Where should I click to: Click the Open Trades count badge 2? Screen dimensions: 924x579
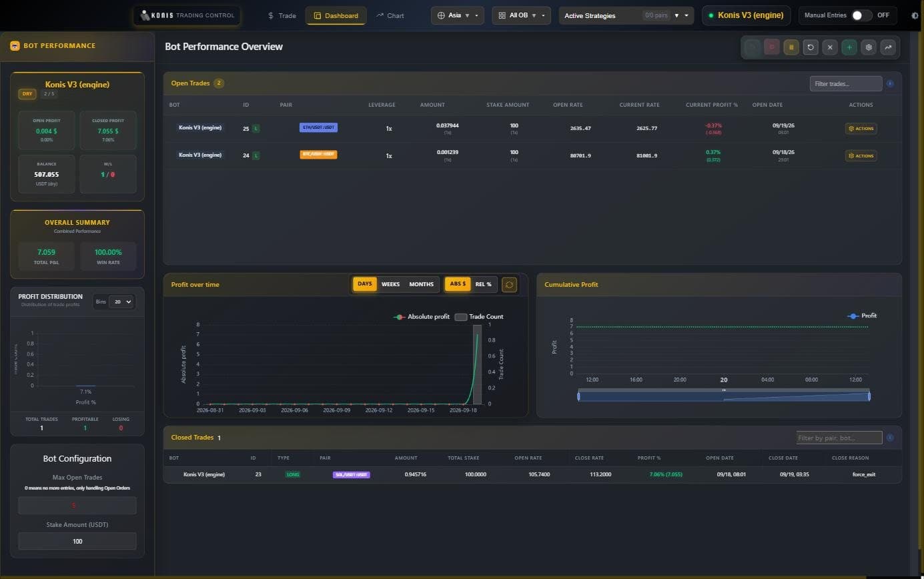(219, 83)
